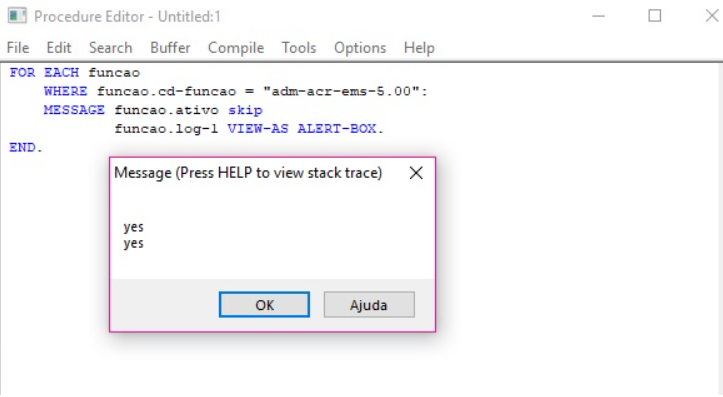Confirm the alert with the OK button
723x397 pixels.
(x=264, y=304)
